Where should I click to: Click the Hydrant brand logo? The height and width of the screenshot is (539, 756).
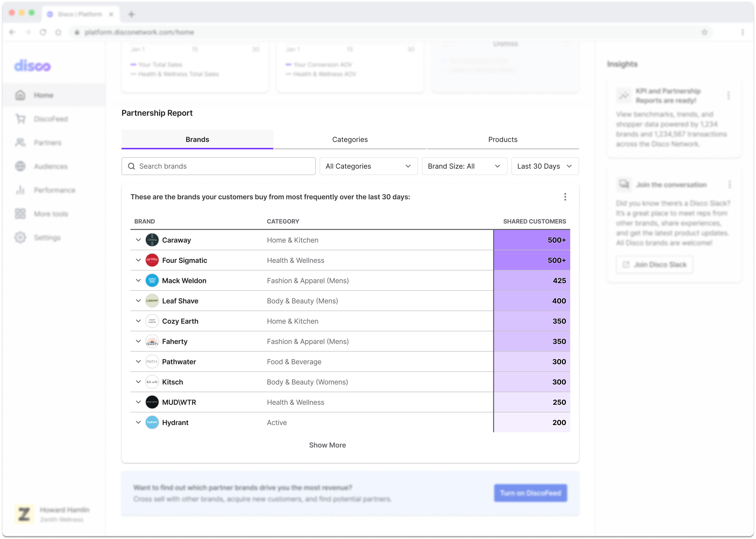pos(152,422)
